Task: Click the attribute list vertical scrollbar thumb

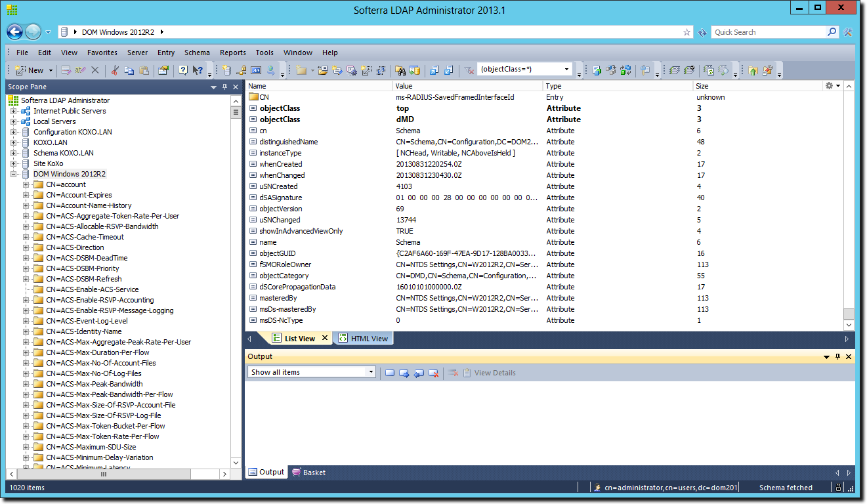Action: click(849, 314)
